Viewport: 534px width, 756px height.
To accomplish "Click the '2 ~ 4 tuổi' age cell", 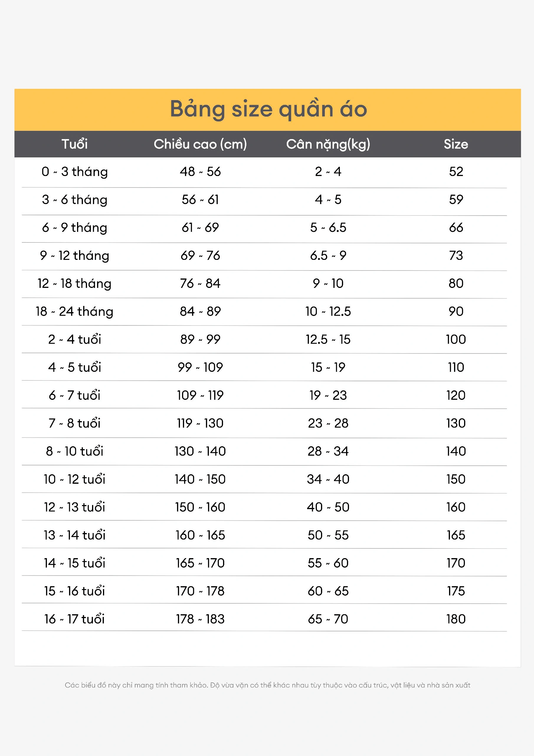I will pos(75,340).
